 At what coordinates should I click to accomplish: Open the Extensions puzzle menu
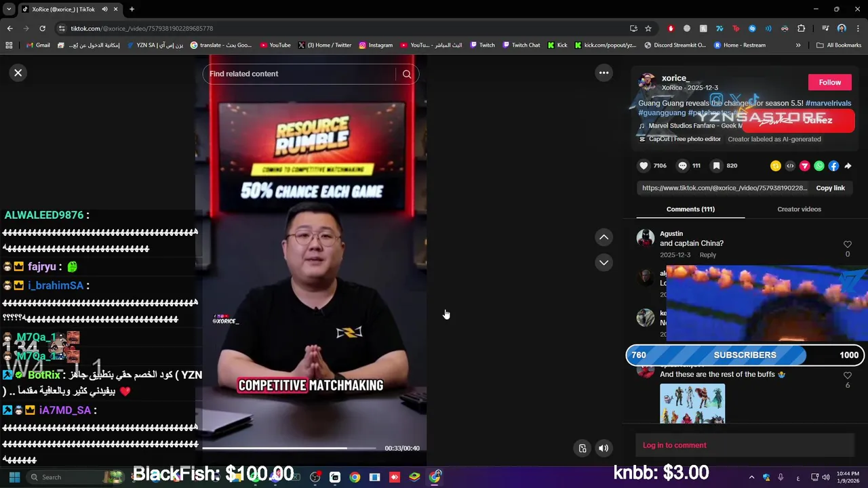tap(802, 28)
